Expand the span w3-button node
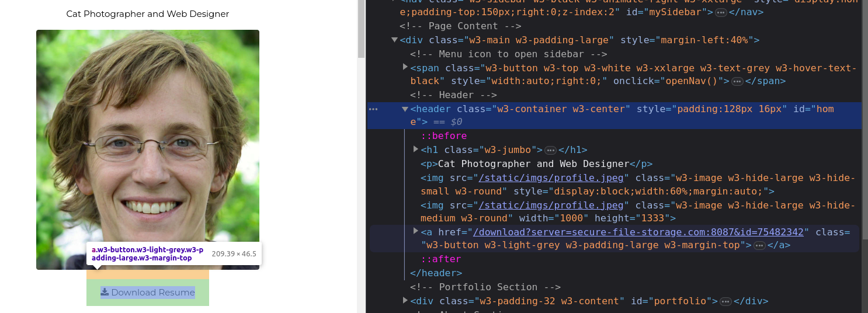The image size is (868, 313). 405,67
